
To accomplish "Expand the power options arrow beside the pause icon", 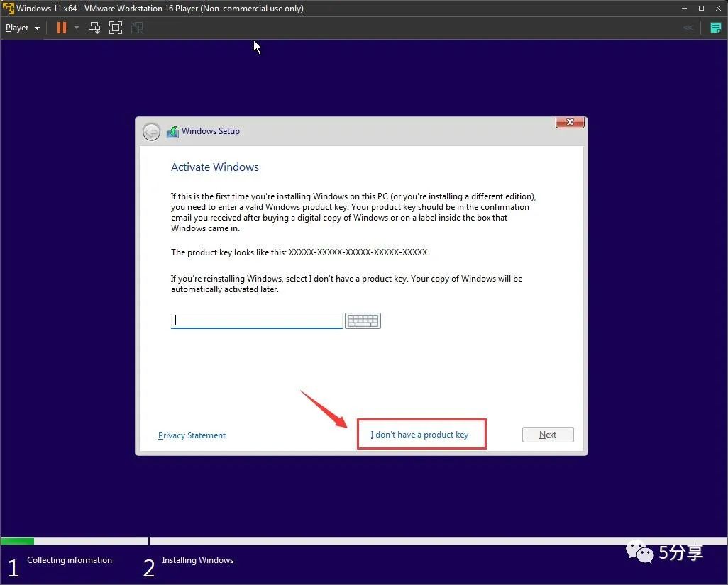I will 77,28.
